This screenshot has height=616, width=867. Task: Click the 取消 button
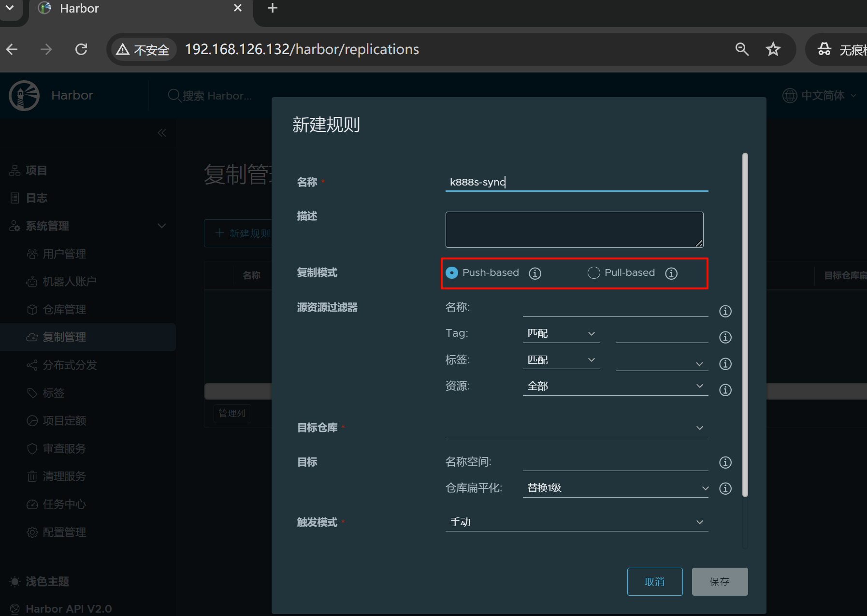click(x=654, y=582)
